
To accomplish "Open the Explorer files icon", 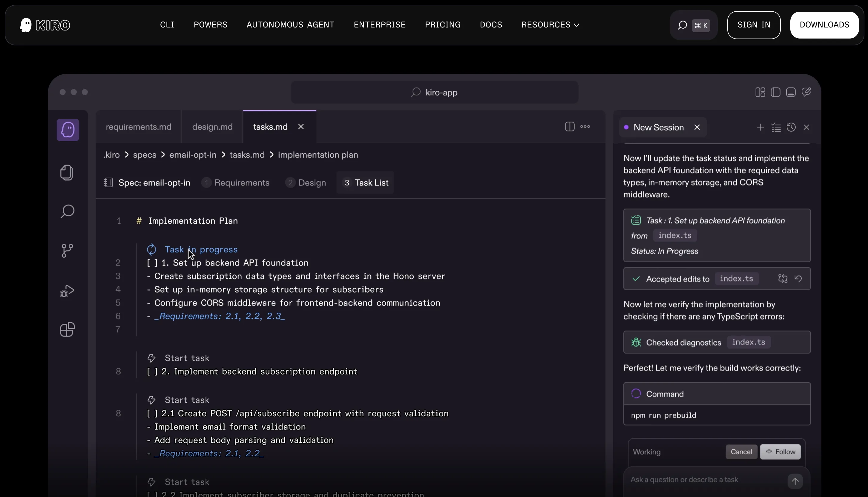I will coord(67,172).
